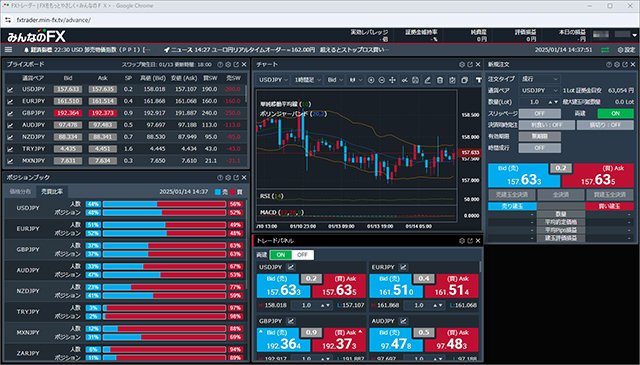The image size is (640, 365).
Task: Open chart icon next to EURJPY in trade panel
Action: (x=403, y=267)
